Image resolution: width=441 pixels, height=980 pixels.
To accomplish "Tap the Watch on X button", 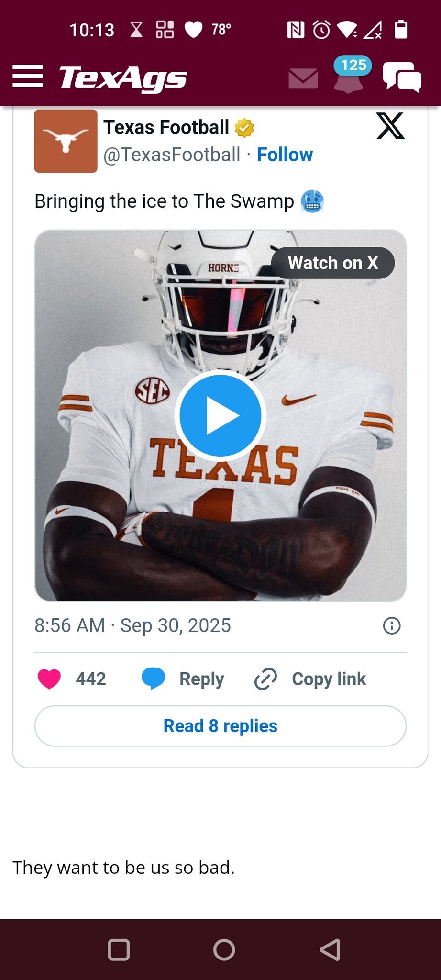I will point(333,263).
